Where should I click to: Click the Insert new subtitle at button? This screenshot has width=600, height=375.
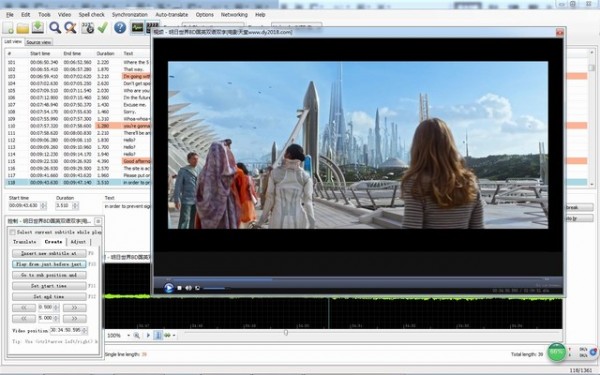click(49, 253)
